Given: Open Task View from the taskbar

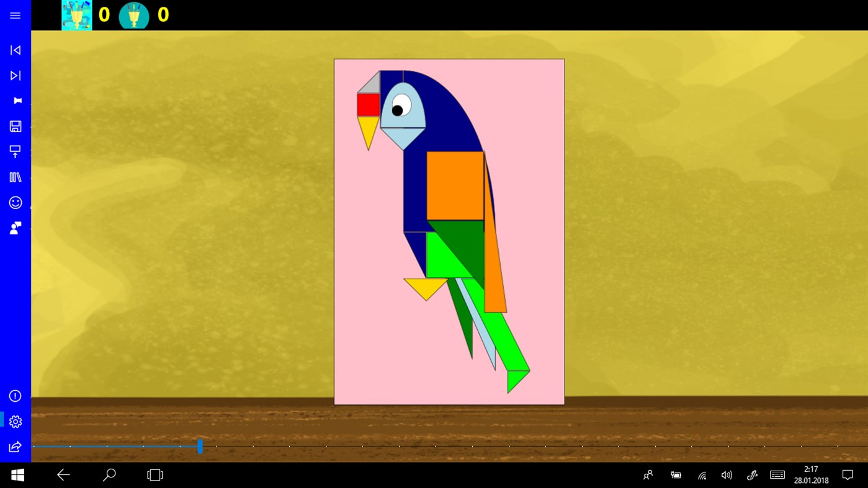Looking at the screenshot, I should point(154,474).
